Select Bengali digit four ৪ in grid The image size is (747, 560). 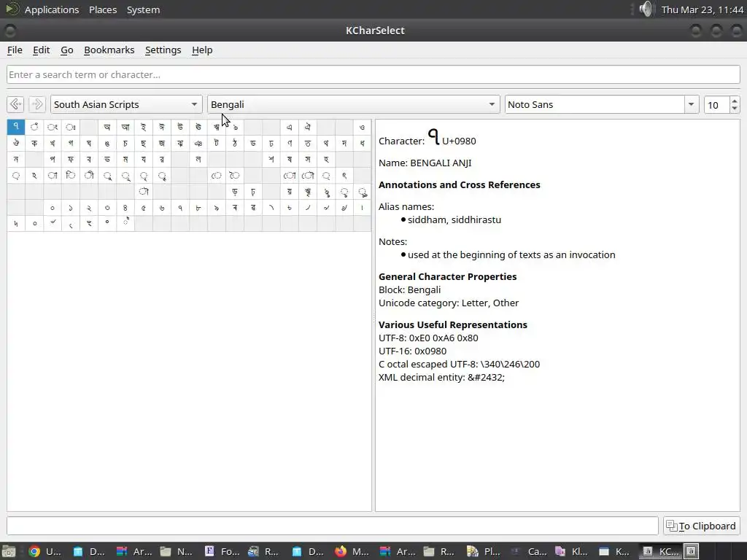[x=125, y=208]
